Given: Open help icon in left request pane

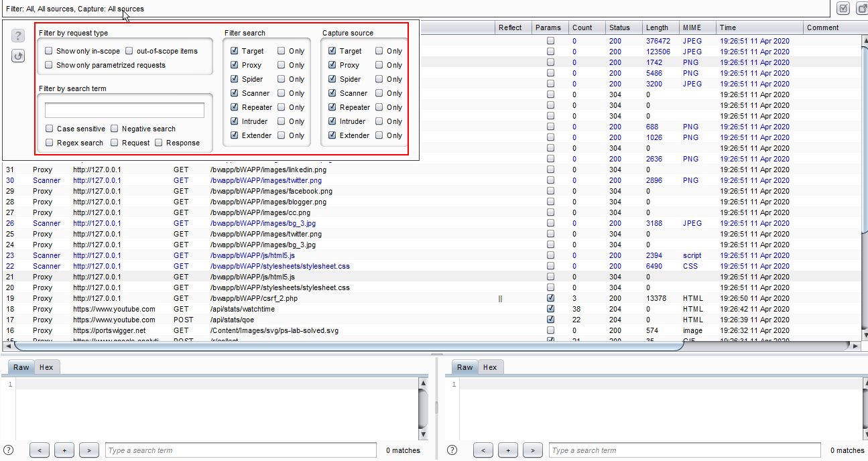Looking at the screenshot, I should point(9,450).
